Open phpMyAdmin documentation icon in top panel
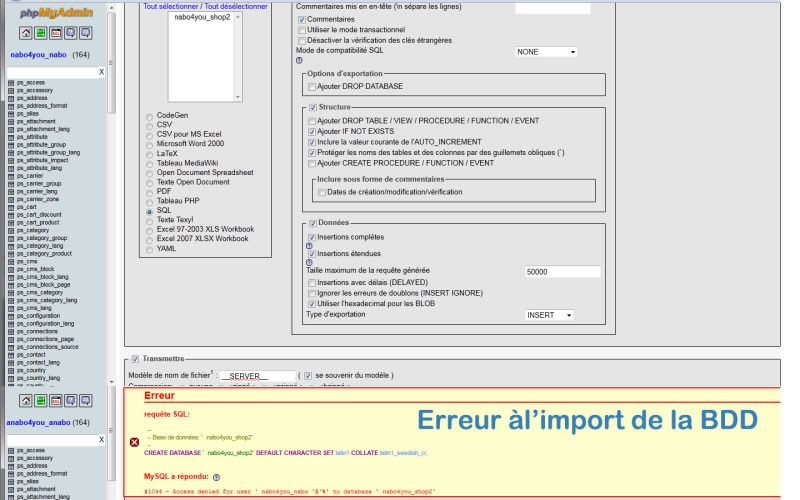 tap(72, 33)
